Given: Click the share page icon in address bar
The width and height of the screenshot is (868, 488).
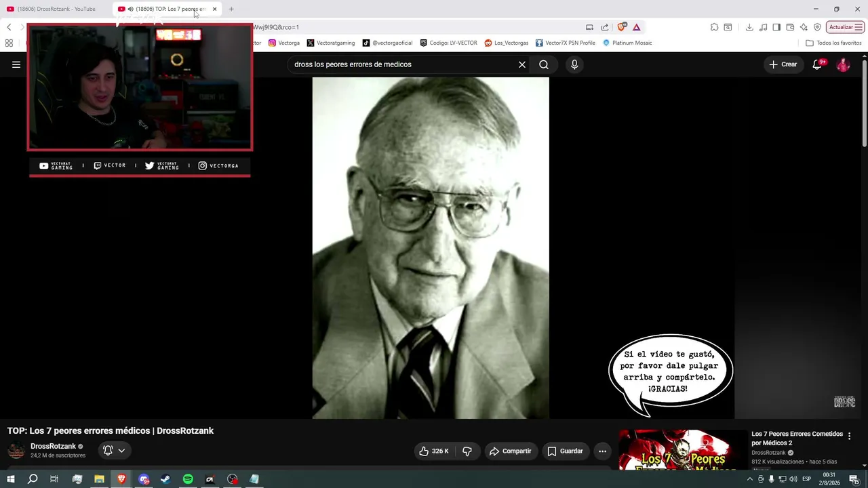Looking at the screenshot, I should [x=605, y=27].
